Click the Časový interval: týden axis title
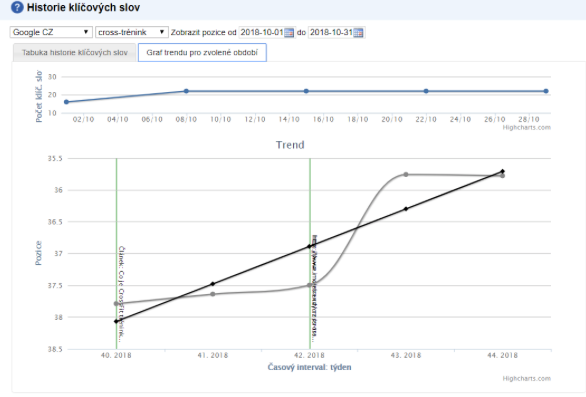Image resolution: width=586 pixels, height=397 pixels. [309, 367]
